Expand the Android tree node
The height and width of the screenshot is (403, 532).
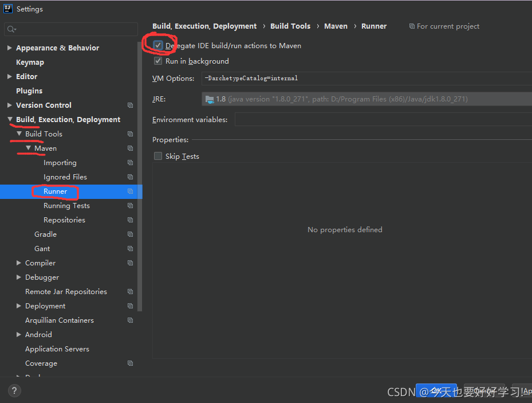click(x=19, y=334)
